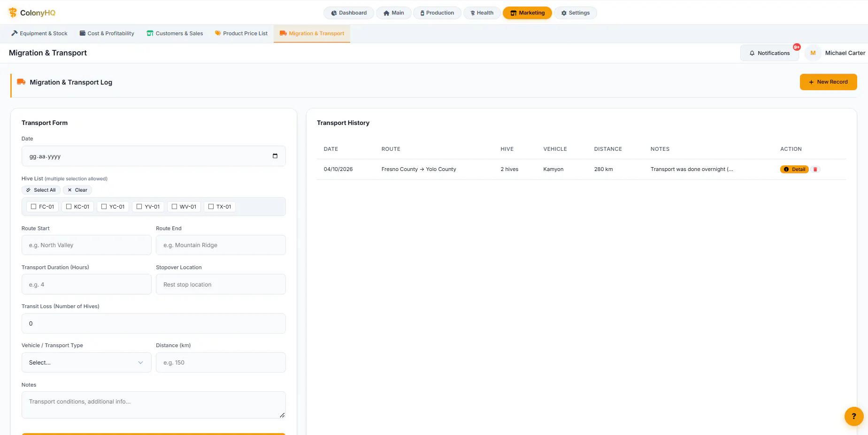This screenshot has width=868, height=435.
Task: Select the Migration & Transport tab
Action: (312, 33)
